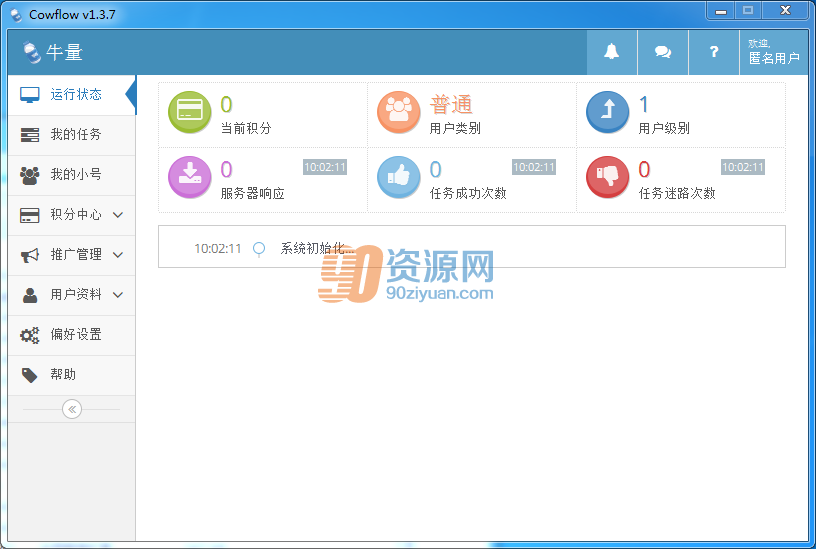Image resolution: width=816 pixels, height=549 pixels.
Task: Open the chat messages bubble icon
Action: coord(662,52)
